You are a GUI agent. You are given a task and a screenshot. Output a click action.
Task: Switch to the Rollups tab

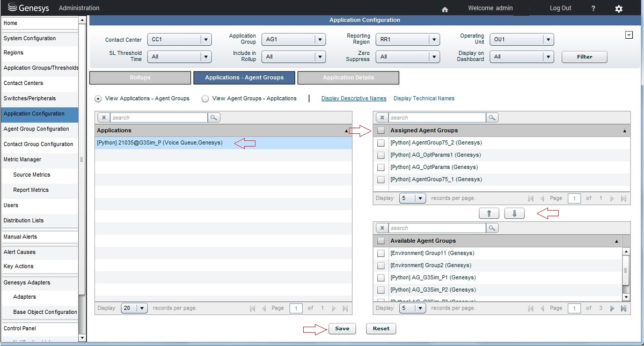point(140,78)
